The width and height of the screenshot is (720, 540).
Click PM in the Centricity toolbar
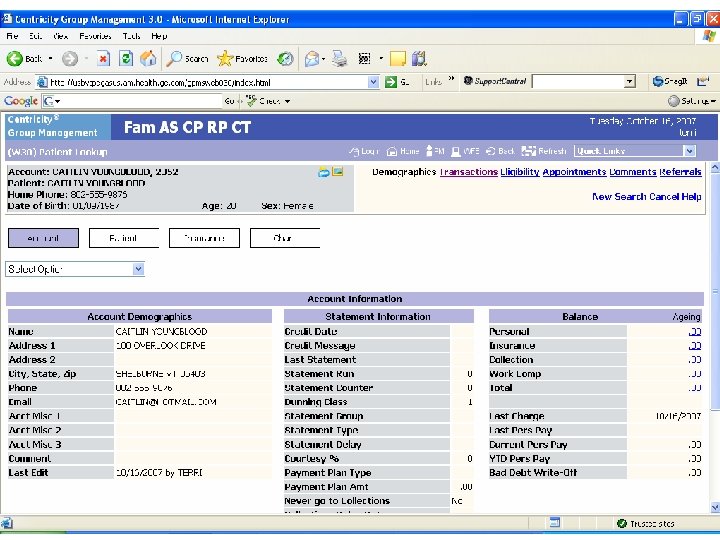tap(435, 151)
